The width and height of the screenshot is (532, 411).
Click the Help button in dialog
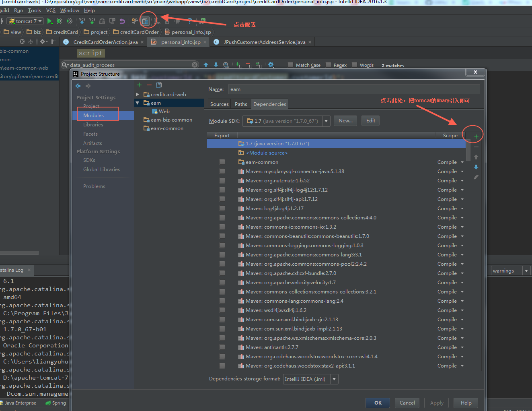[x=466, y=403]
